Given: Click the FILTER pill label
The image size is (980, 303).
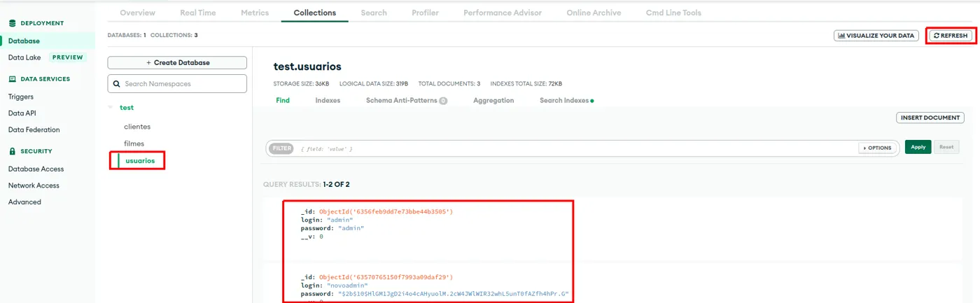Looking at the screenshot, I should point(281,148).
